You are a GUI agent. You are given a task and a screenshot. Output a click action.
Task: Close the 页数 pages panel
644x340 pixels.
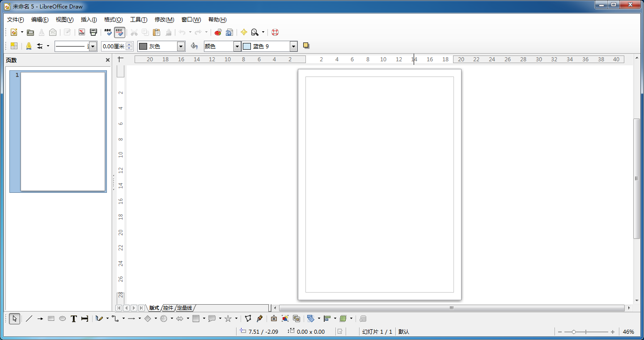(x=107, y=60)
